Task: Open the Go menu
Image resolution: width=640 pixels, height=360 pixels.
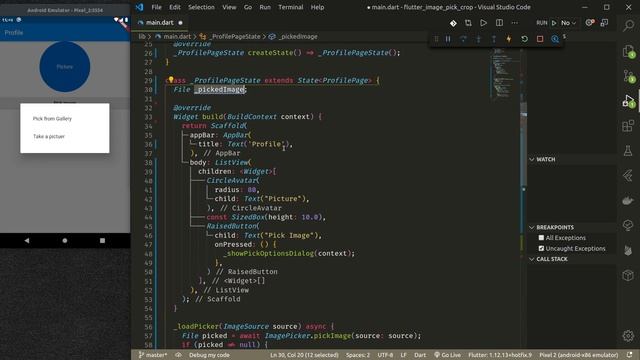Action: click(x=248, y=7)
